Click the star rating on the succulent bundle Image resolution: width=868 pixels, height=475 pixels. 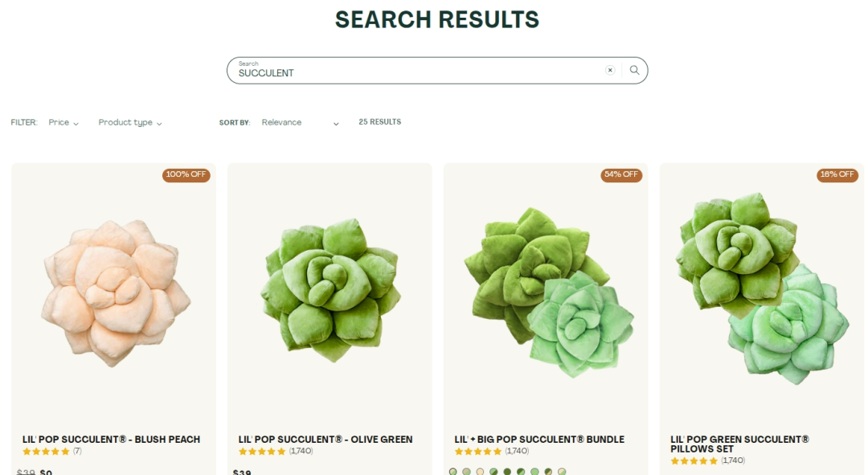[478, 452]
